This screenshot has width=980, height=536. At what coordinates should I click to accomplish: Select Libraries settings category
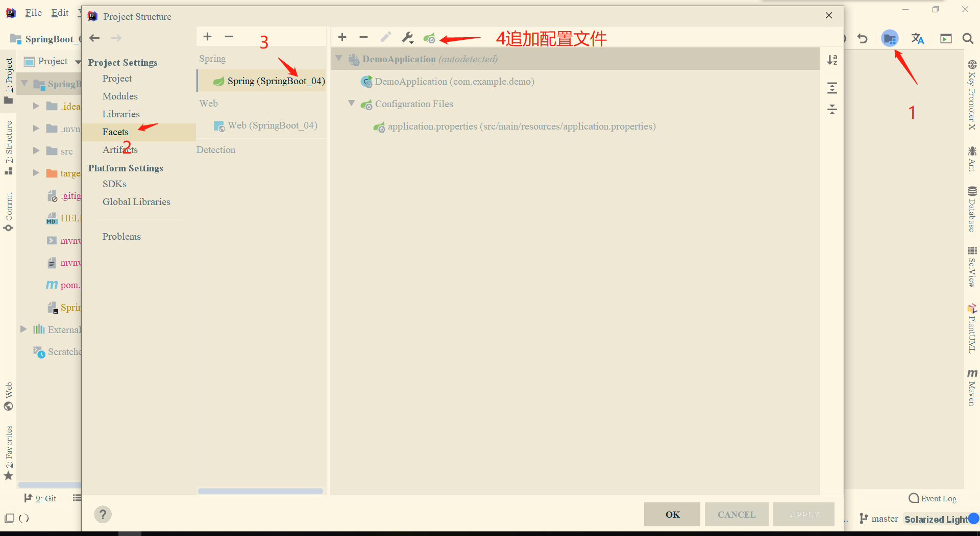pos(121,114)
